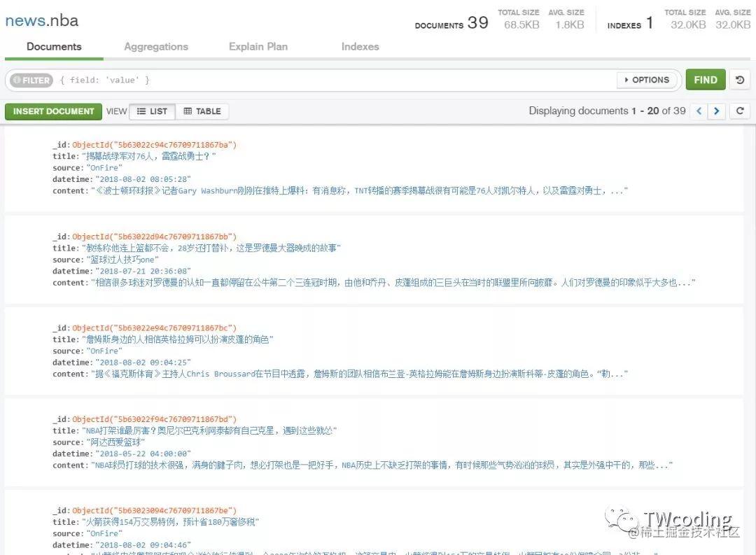The image size is (756, 555).
Task: Click ObjectId ending 867ba
Action: coord(154,145)
